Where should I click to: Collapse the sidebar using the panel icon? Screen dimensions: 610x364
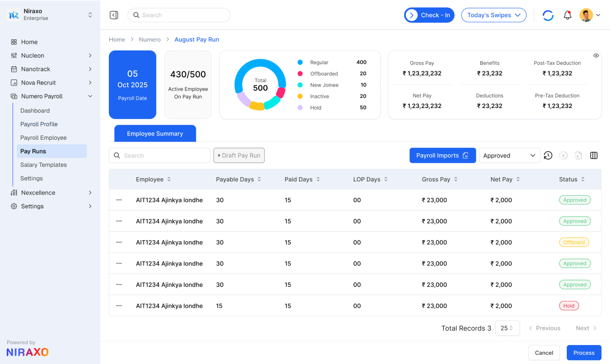(x=114, y=15)
